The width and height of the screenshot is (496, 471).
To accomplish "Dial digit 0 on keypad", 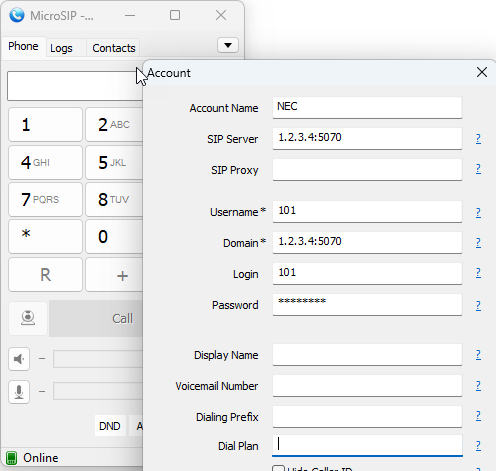I will [114, 236].
